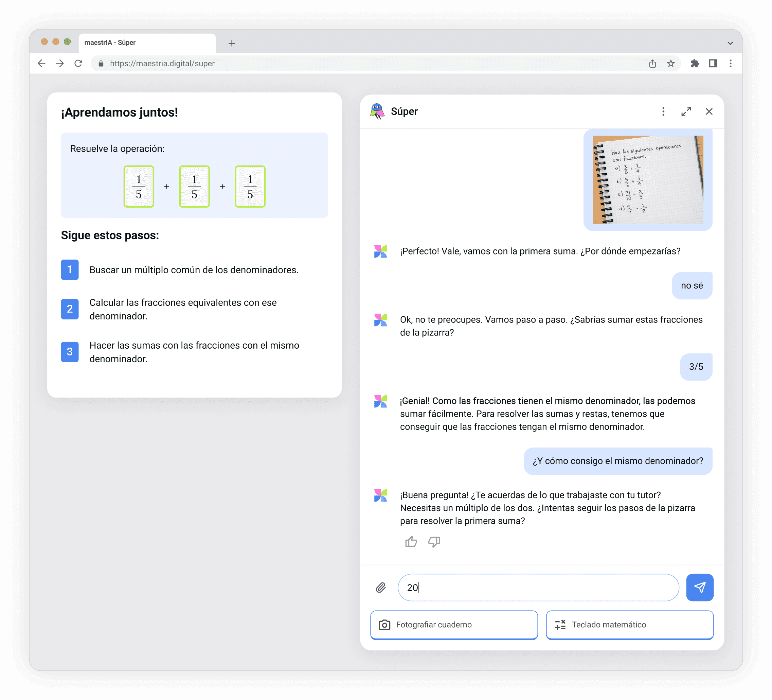Select the maestrIA - Súper tab
Image resolution: width=772 pixels, height=700 pixels.
point(147,42)
